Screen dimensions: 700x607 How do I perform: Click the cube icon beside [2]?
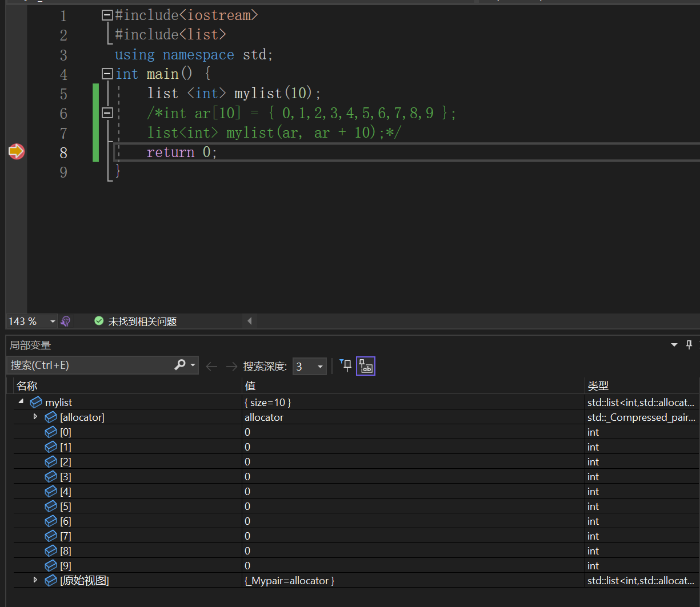point(51,462)
